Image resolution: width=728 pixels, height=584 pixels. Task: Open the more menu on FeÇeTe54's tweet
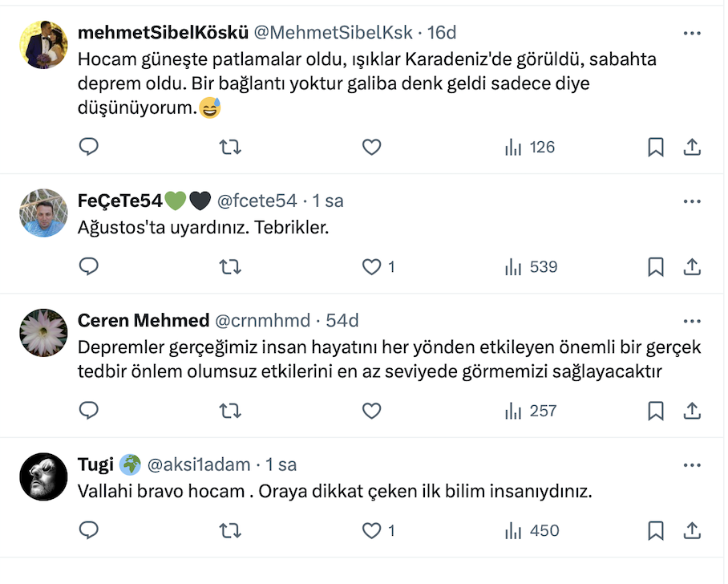692,201
